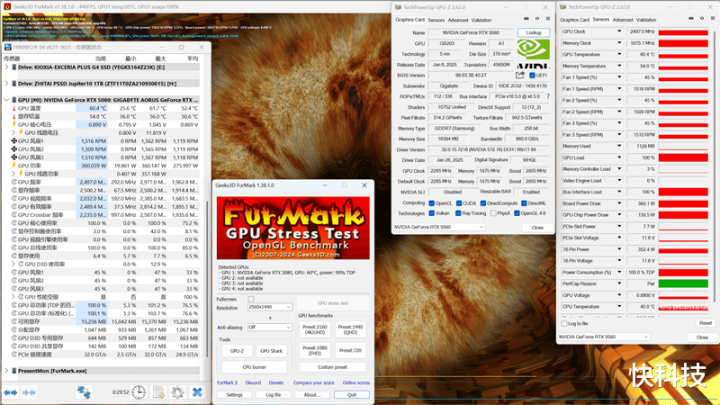Toggle the Ray Tracing checkbox
The image size is (720, 405).
(458, 213)
